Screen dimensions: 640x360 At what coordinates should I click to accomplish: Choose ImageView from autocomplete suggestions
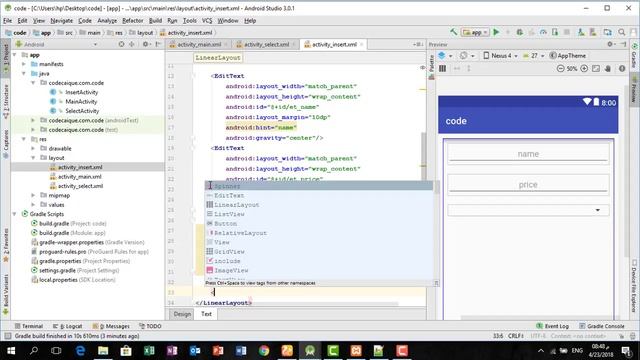[x=318, y=271]
